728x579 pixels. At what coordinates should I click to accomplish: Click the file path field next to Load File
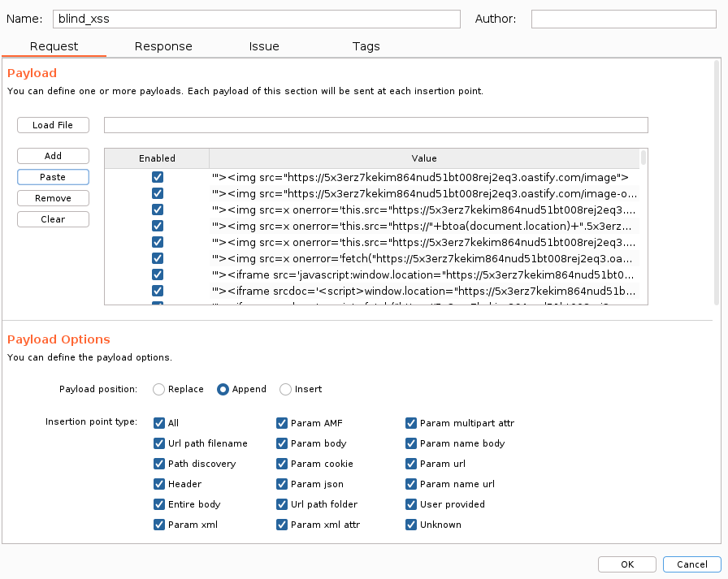pos(375,125)
